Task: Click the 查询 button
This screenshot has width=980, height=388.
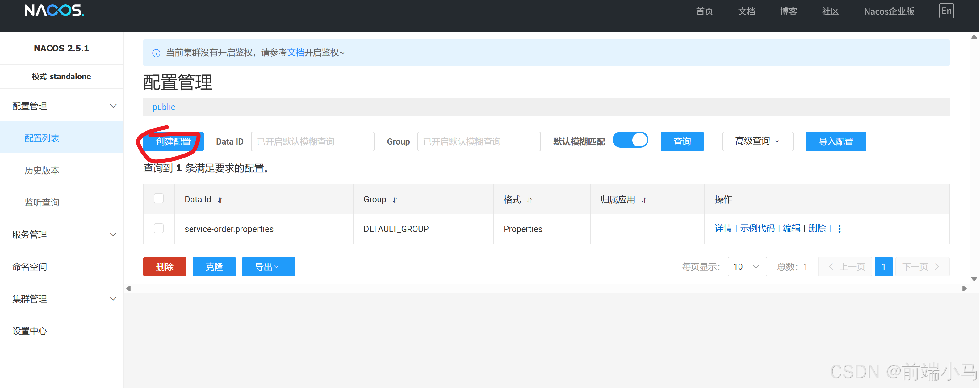Action: coord(682,141)
